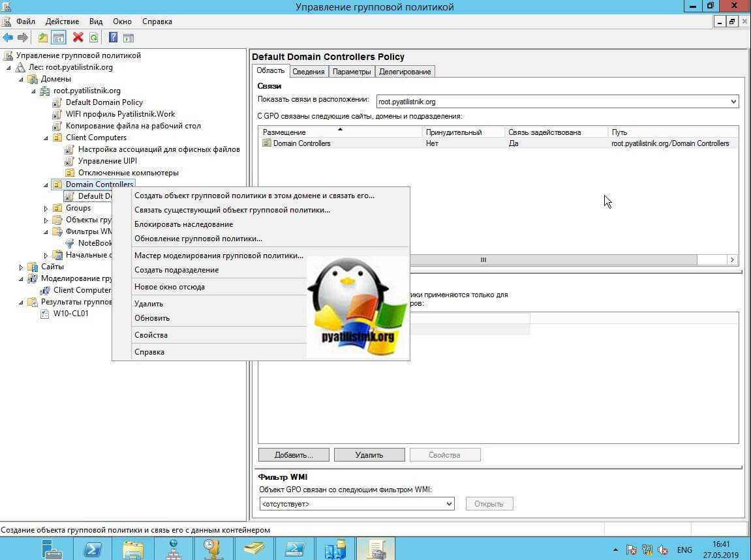Click the green Refresh toolbar icon
This screenshot has width=751, height=560.
[94, 38]
